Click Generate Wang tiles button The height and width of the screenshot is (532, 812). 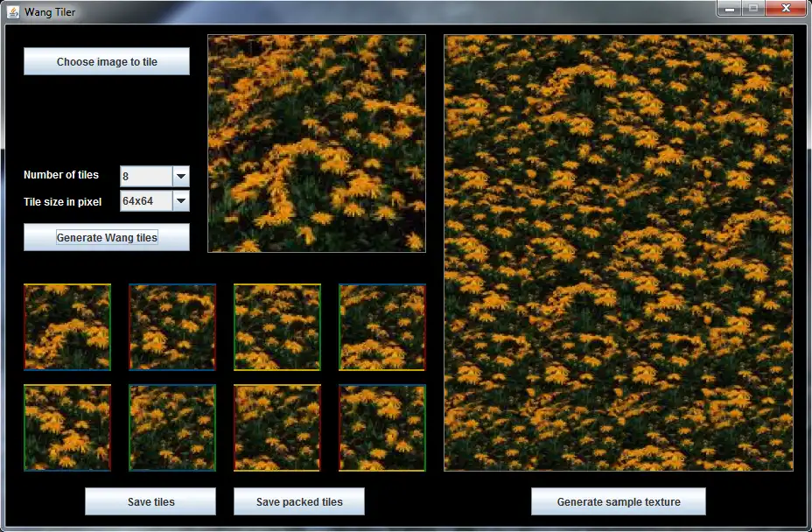click(107, 237)
